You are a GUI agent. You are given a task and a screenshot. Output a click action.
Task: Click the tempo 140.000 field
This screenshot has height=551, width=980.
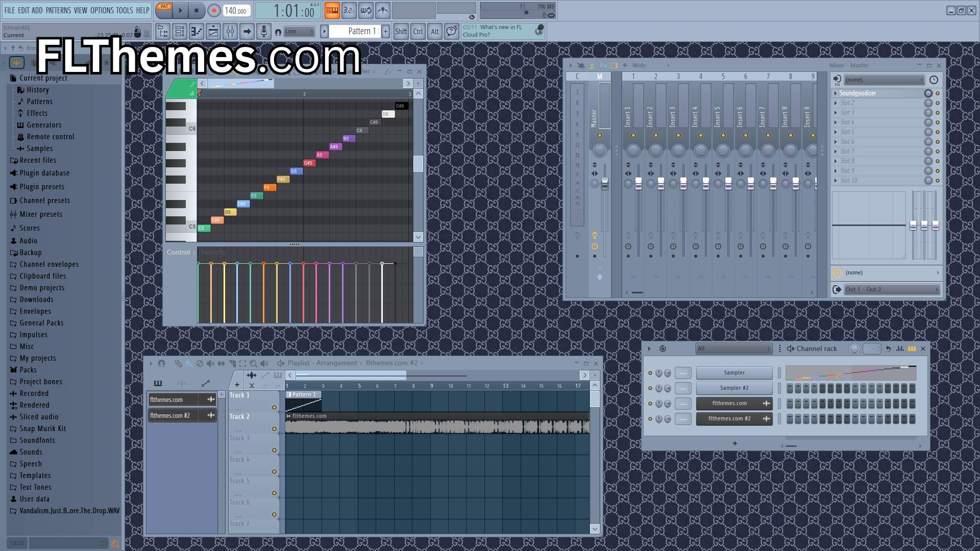tap(236, 10)
